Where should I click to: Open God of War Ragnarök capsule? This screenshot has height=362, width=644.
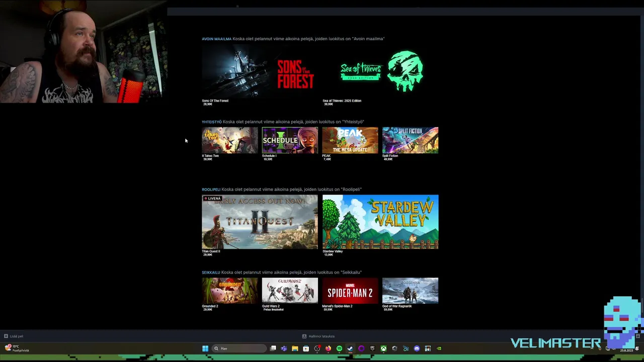click(410, 291)
